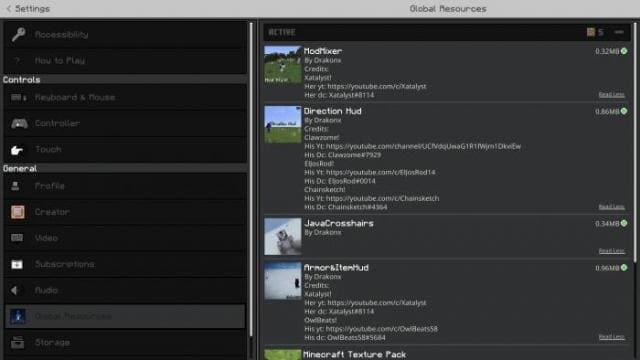Click the Profile person icon
Screen dimensions: 640x360
click(x=16, y=186)
